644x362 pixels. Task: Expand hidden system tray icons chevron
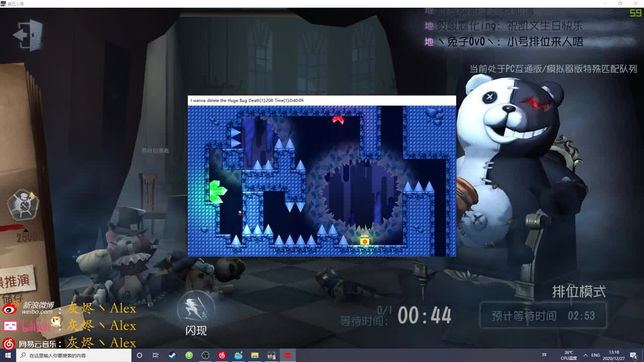585,355
